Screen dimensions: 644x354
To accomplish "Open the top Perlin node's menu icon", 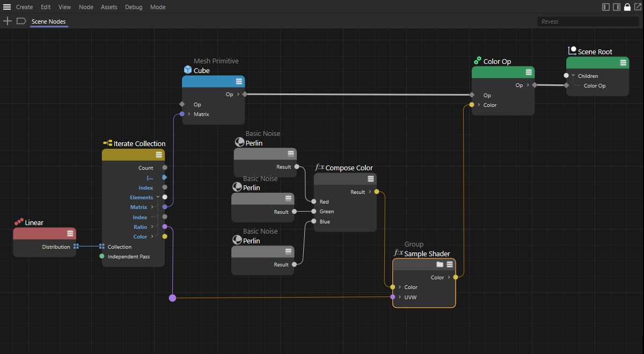I will click(x=290, y=154).
